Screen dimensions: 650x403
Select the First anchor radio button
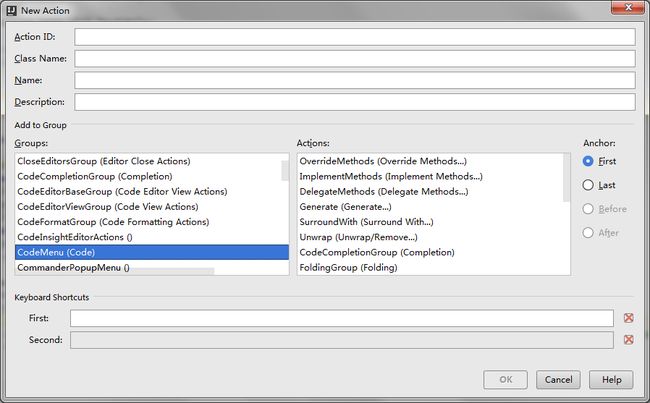[588, 161]
